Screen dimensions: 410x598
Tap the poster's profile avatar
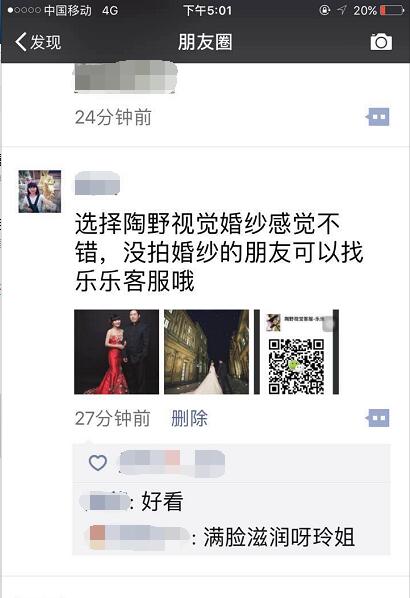40,191
